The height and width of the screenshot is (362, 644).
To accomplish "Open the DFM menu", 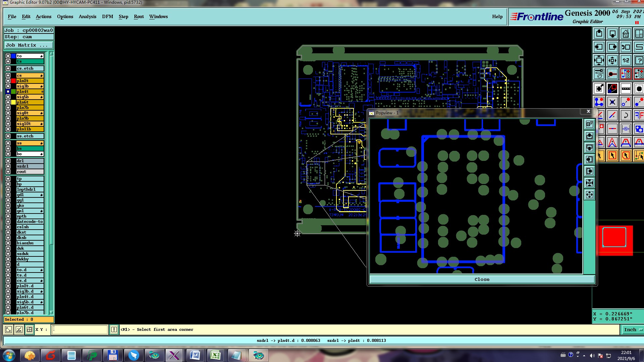I will point(107,16).
